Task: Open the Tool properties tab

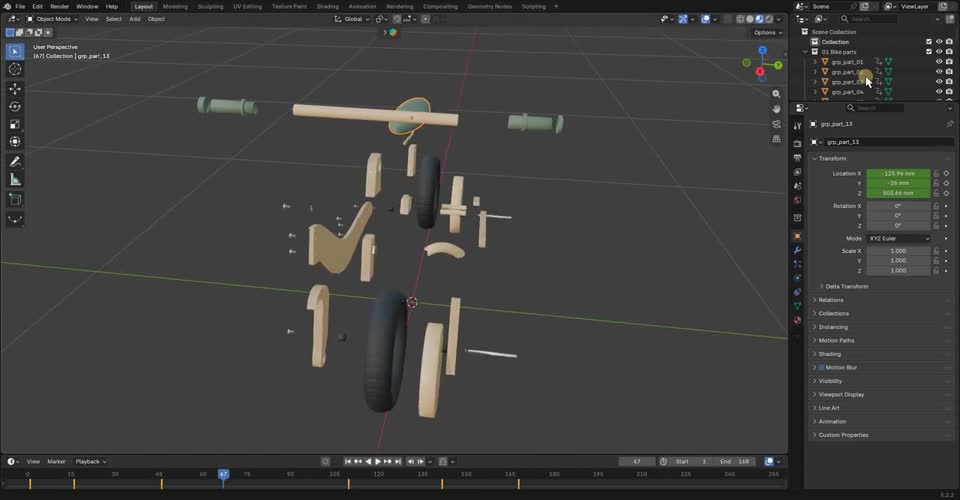Action: pos(797,125)
